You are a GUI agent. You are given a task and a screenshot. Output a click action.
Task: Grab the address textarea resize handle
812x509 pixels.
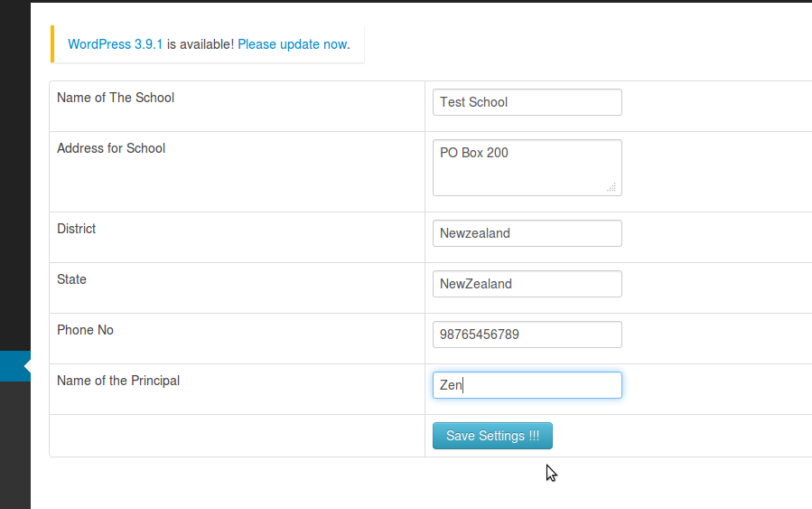click(611, 187)
